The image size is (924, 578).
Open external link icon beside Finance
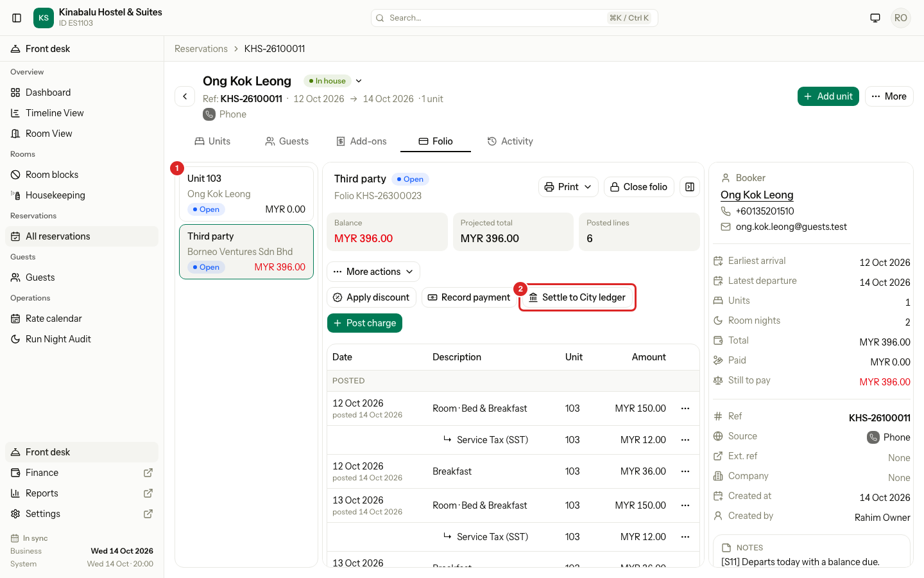(148, 473)
